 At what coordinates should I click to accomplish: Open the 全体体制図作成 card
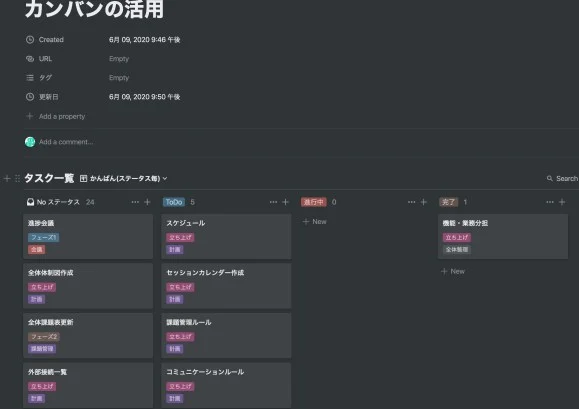point(88,286)
